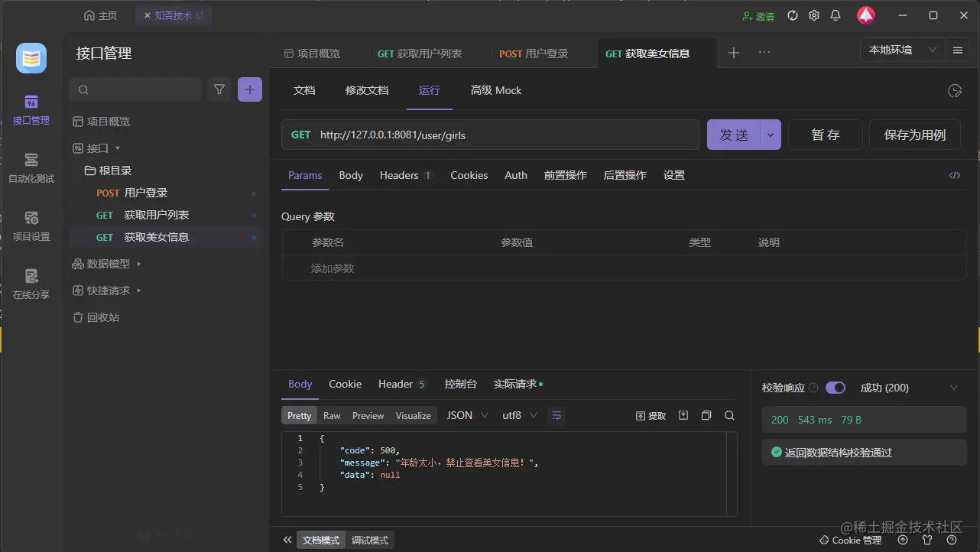Go to the 主页 home tab

click(x=101, y=15)
